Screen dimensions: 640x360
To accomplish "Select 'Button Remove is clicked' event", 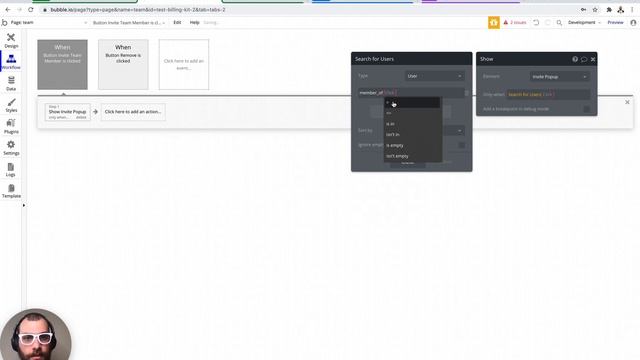I will pyautogui.click(x=123, y=64).
